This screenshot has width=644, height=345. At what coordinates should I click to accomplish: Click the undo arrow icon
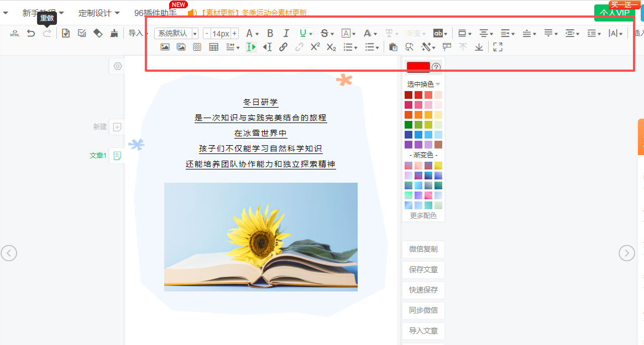click(31, 34)
